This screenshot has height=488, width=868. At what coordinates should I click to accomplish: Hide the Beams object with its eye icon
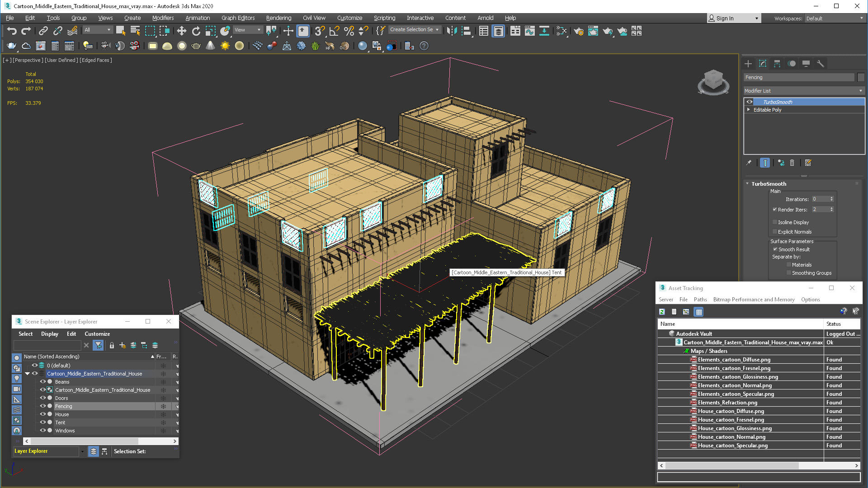[x=43, y=382]
